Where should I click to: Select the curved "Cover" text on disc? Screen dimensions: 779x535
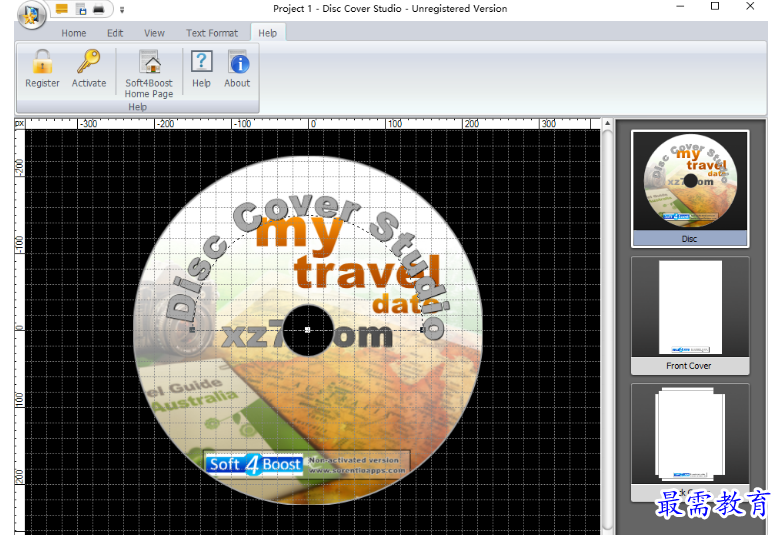pos(296,212)
